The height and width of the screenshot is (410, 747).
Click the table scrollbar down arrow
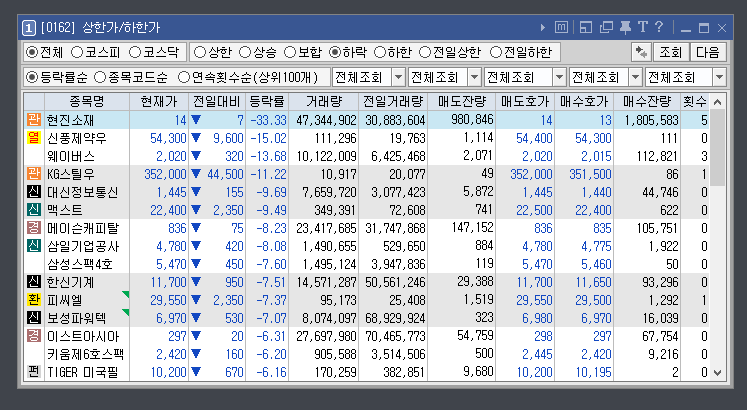(718, 373)
